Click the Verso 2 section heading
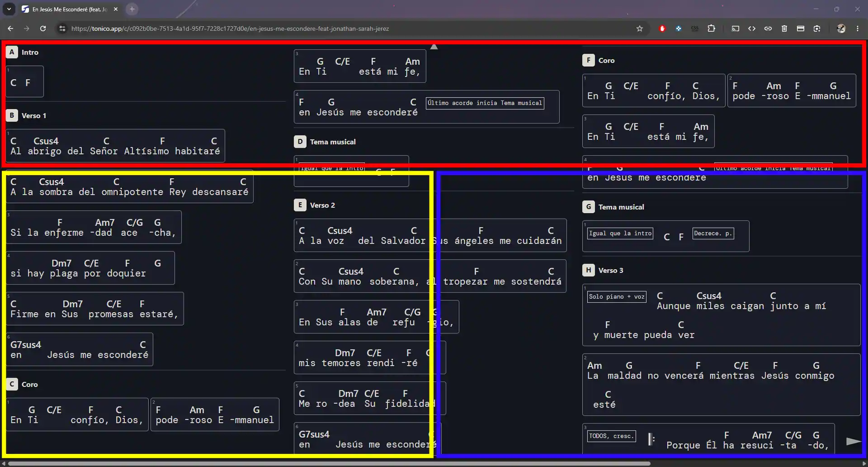The image size is (868, 467). pos(322,205)
